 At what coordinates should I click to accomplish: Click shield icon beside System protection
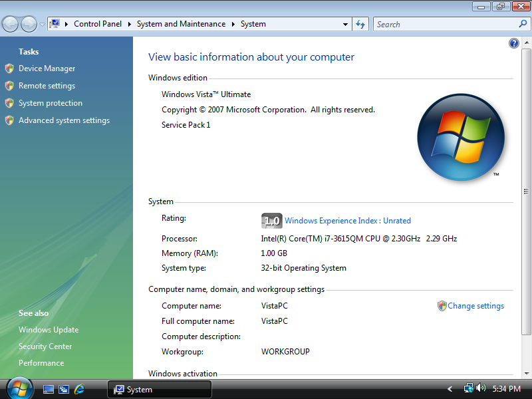[x=9, y=103]
